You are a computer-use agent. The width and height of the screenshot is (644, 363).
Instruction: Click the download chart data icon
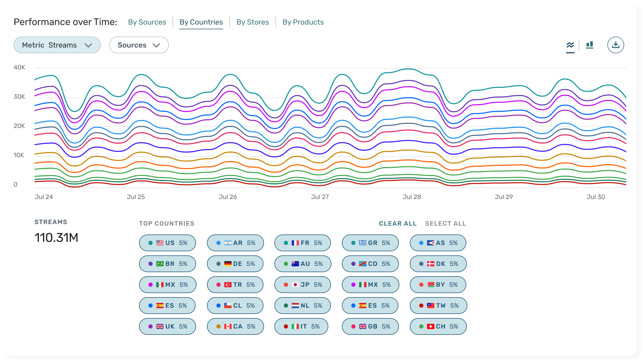click(616, 45)
